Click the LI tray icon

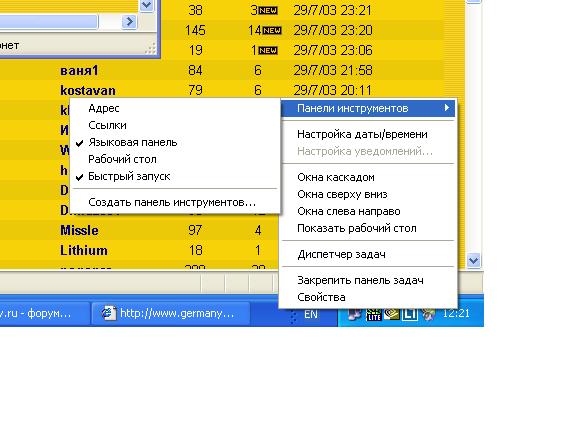click(410, 314)
